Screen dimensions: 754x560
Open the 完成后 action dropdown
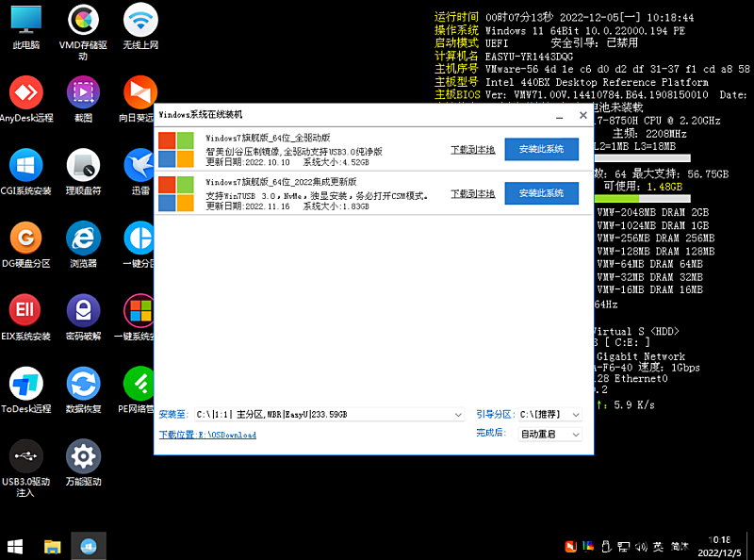576,435
